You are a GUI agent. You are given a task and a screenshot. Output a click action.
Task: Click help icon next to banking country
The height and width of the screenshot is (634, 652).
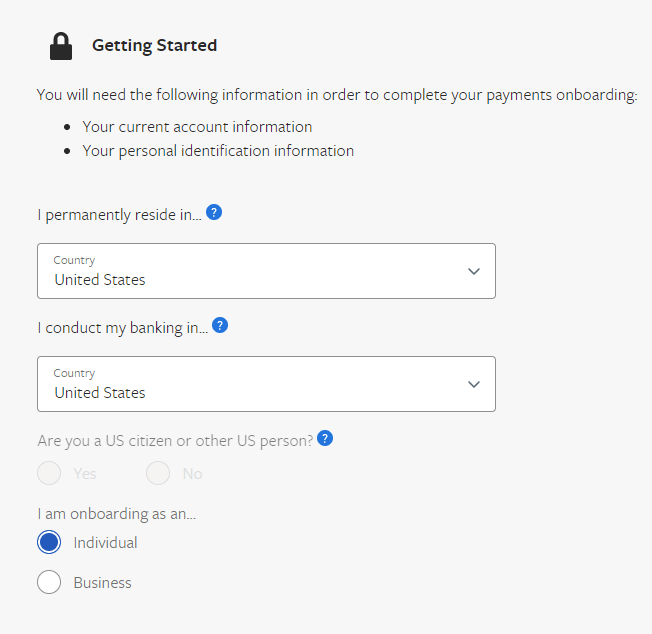pyautogui.click(x=220, y=325)
